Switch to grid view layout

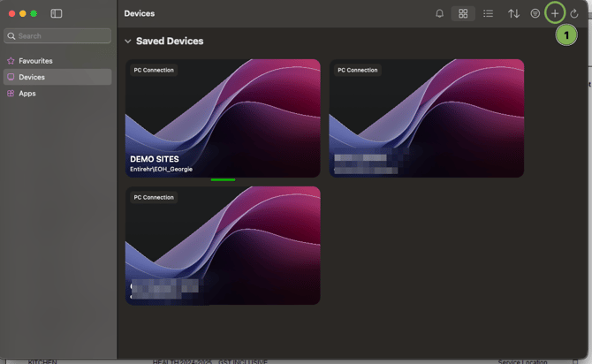pos(463,14)
